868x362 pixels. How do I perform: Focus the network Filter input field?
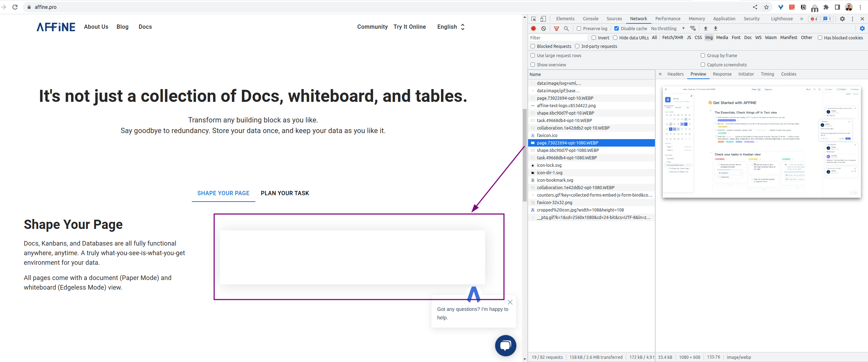558,38
